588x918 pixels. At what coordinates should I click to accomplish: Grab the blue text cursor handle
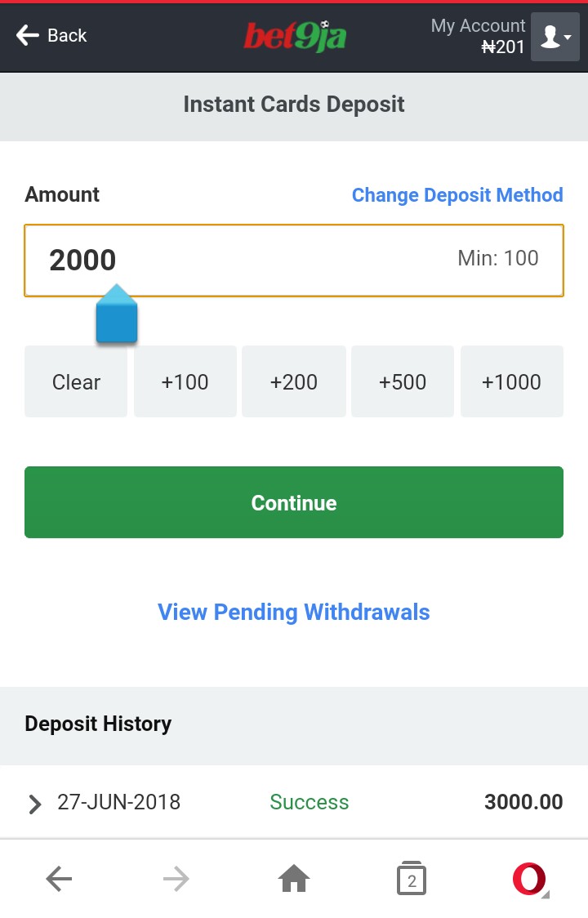pyautogui.click(x=117, y=316)
